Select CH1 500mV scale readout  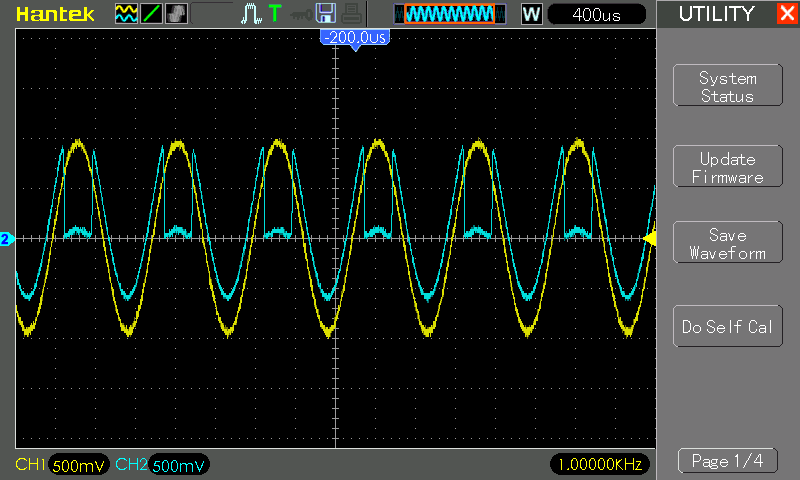coord(79,465)
